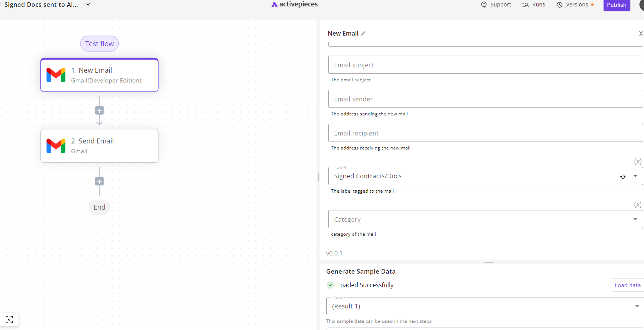Close the New Email settings panel
This screenshot has height=330, width=644.
click(641, 33)
